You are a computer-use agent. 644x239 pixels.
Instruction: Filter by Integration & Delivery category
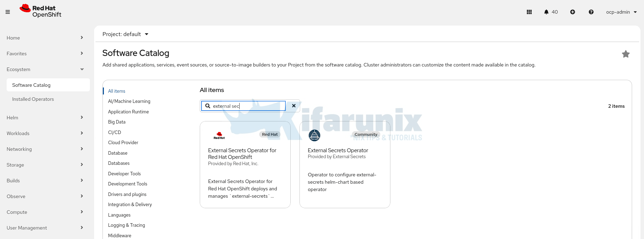[x=130, y=204]
